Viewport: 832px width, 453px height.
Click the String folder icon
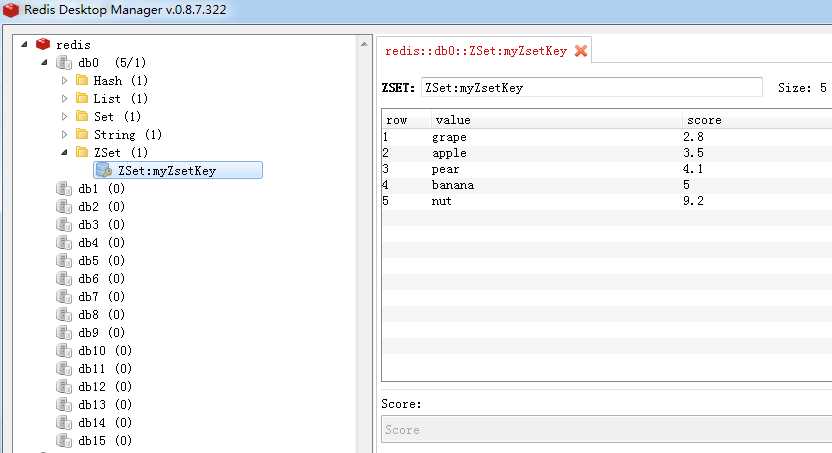[x=82, y=134]
